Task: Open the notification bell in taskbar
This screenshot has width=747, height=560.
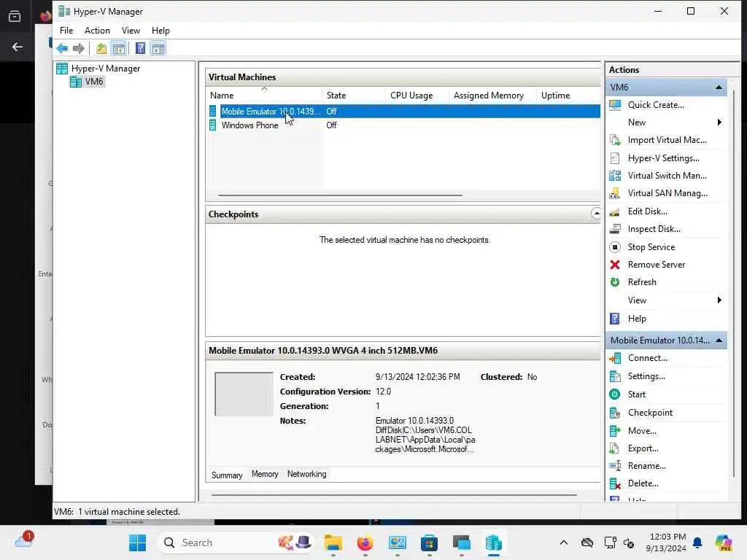Action: (x=697, y=542)
